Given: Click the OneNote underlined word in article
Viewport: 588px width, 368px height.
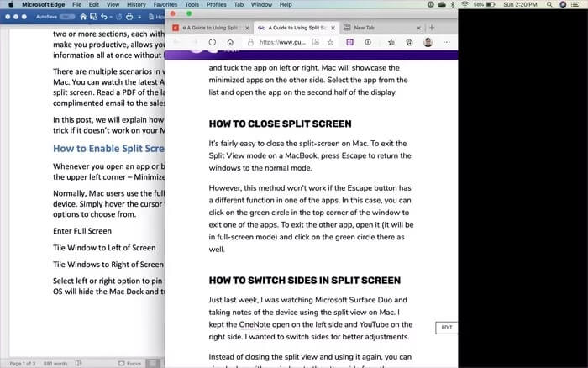Looking at the screenshot, I should point(255,324).
